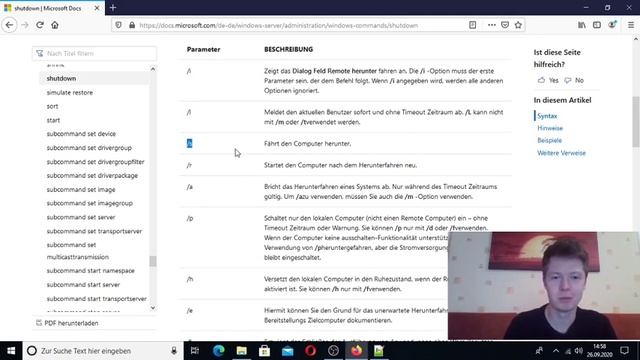This screenshot has height=360, width=640.
Task: Open the sort command entry
Action: [x=52, y=106]
